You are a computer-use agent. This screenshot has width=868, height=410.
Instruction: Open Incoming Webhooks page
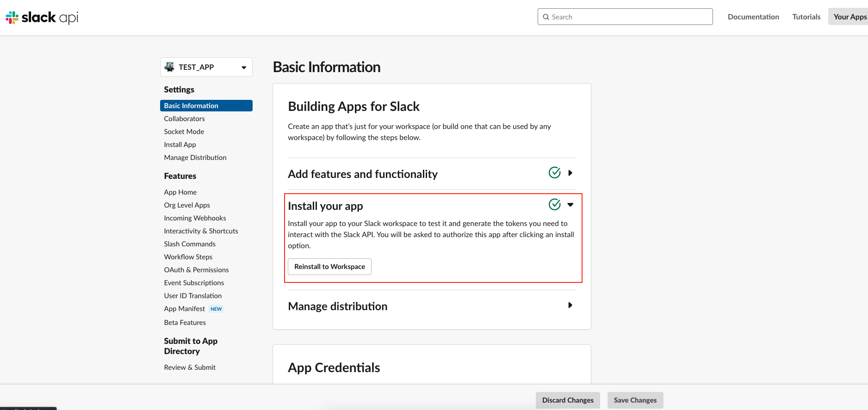195,218
